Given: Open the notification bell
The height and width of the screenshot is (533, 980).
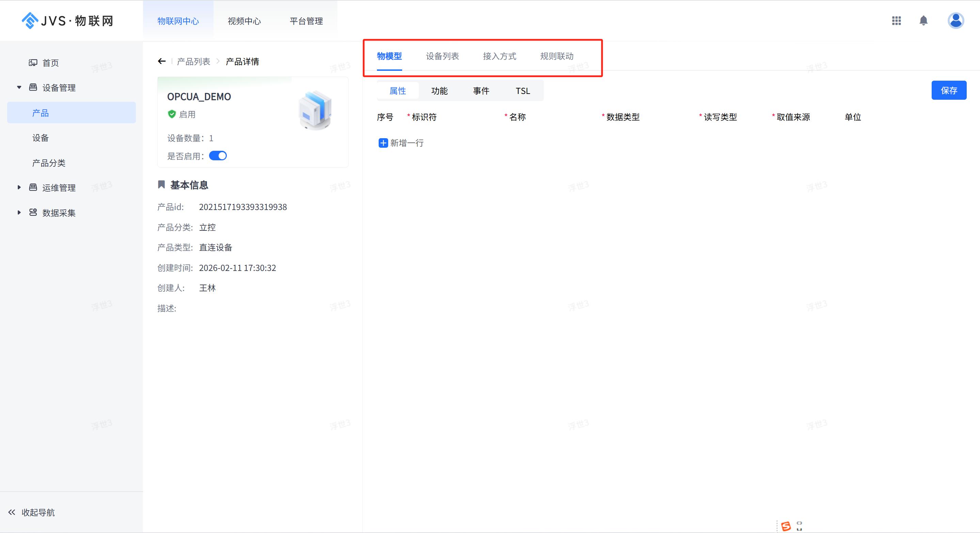Looking at the screenshot, I should point(923,20).
